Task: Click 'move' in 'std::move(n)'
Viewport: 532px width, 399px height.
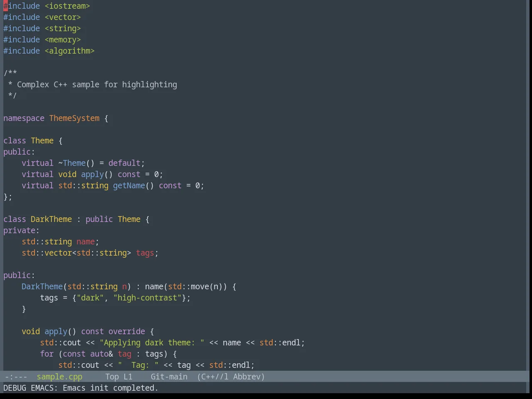Action: coord(200,286)
